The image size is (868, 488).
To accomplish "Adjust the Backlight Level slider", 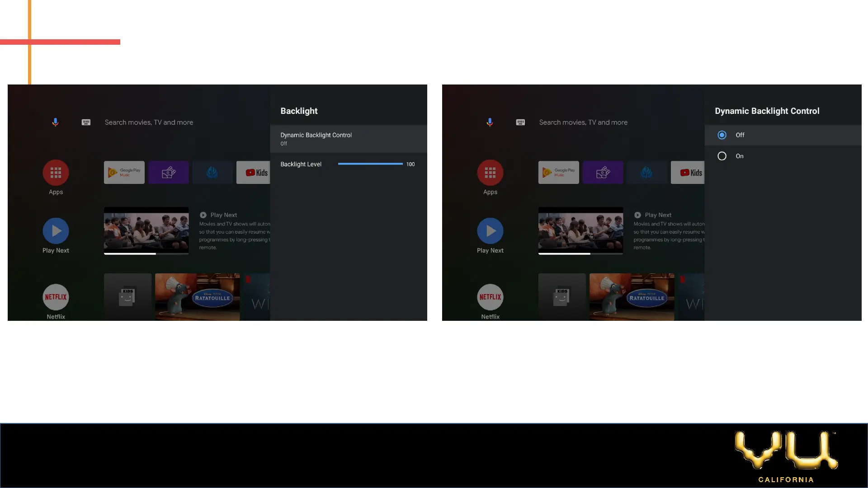I will click(370, 164).
